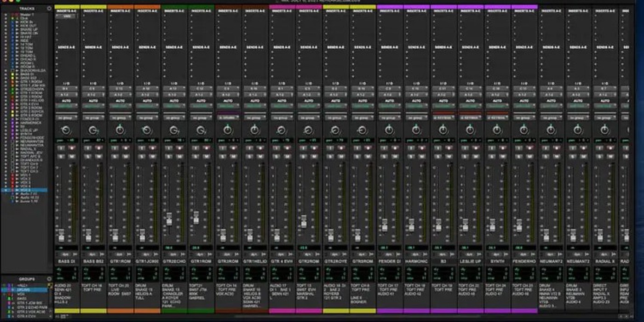
Task: Open the Groups list options menu icon
Action: [49, 279]
